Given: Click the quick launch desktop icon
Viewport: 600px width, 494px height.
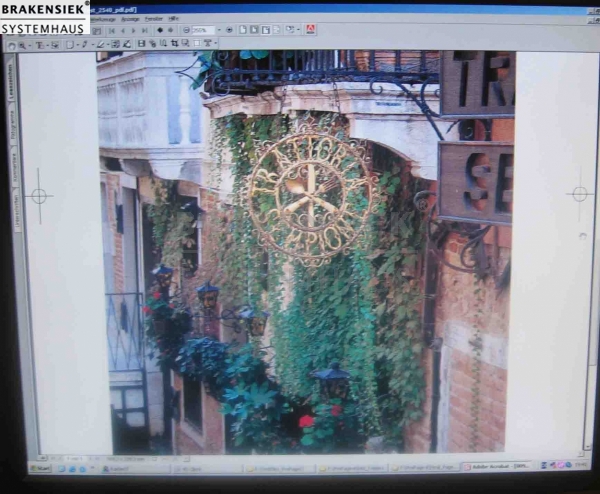Looking at the screenshot, I should click(62, 469).
